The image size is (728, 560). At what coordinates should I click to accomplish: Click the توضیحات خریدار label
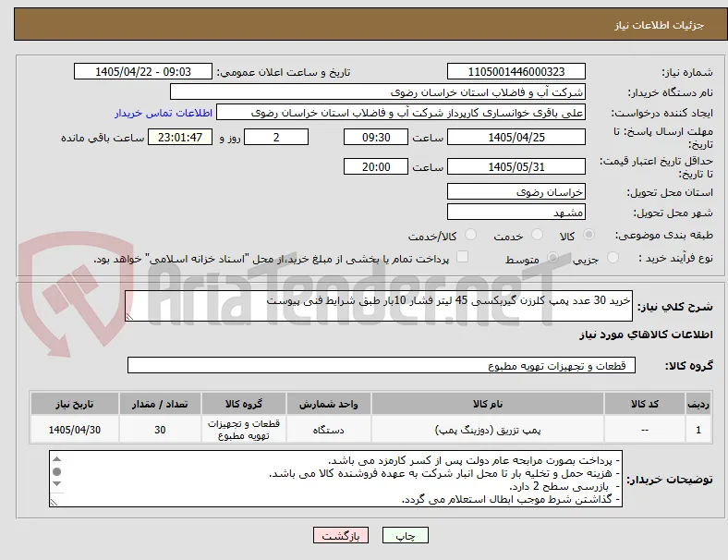tap(670, 480)
